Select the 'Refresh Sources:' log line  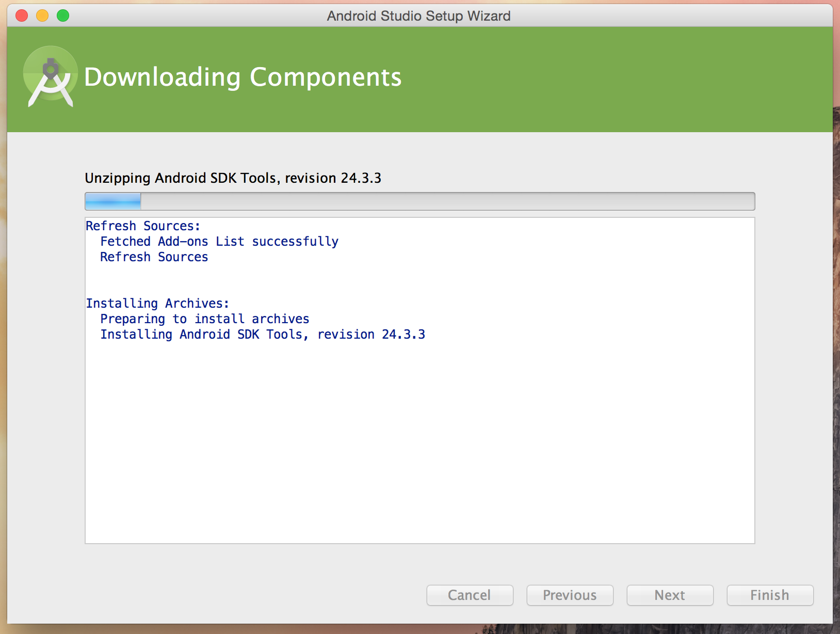click(x=143, y=226)
